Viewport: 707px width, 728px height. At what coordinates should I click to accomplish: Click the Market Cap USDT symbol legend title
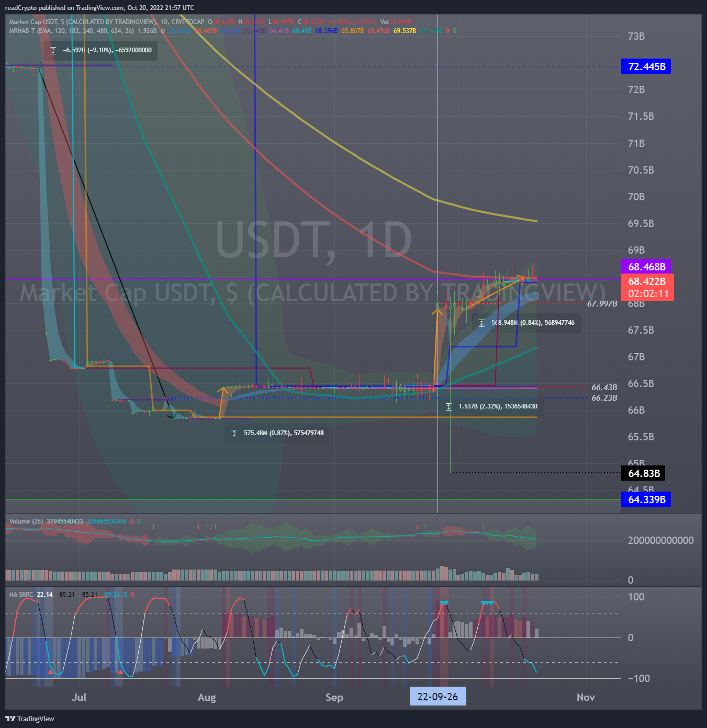pos(106,22)
